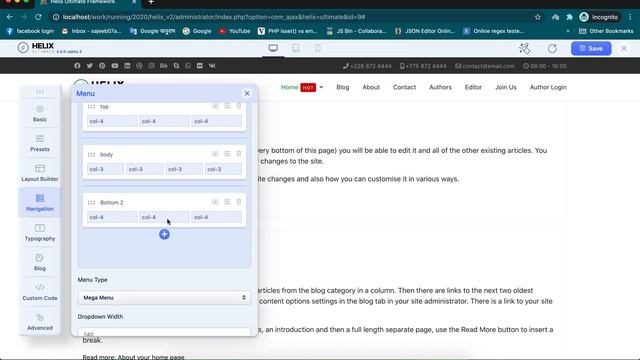Viewport: 640px width, 360px height.
Task: Switch to desktop device preview
Action: [273, 48]
